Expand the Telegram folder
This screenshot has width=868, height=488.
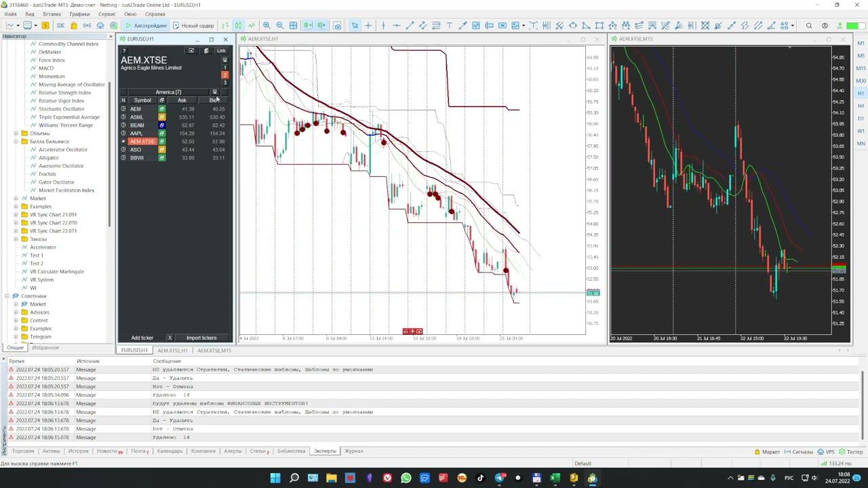point(16,337)
